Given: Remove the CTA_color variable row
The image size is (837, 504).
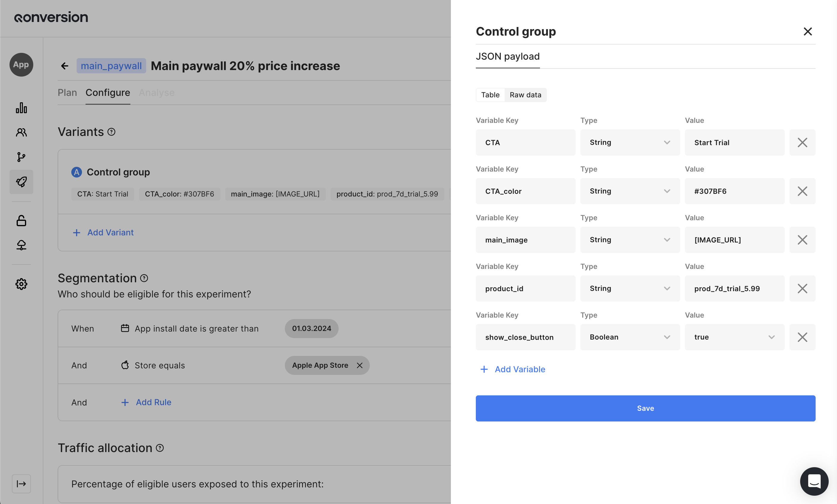Looking at the screenshot, I should click(x=802, y=191).
